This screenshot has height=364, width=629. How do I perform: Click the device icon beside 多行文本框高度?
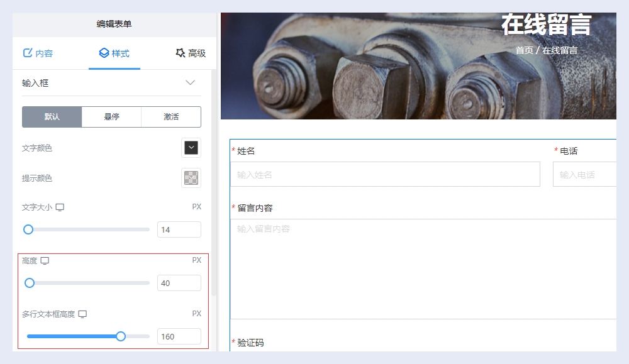pyautogui.click(x=82, y=314)
